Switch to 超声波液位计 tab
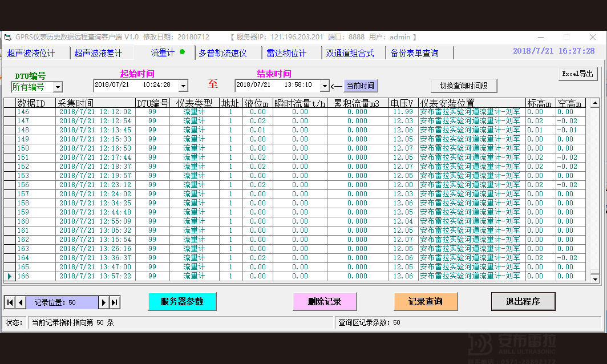Screen dimensions: 607x364 click(x=31, y=53)
